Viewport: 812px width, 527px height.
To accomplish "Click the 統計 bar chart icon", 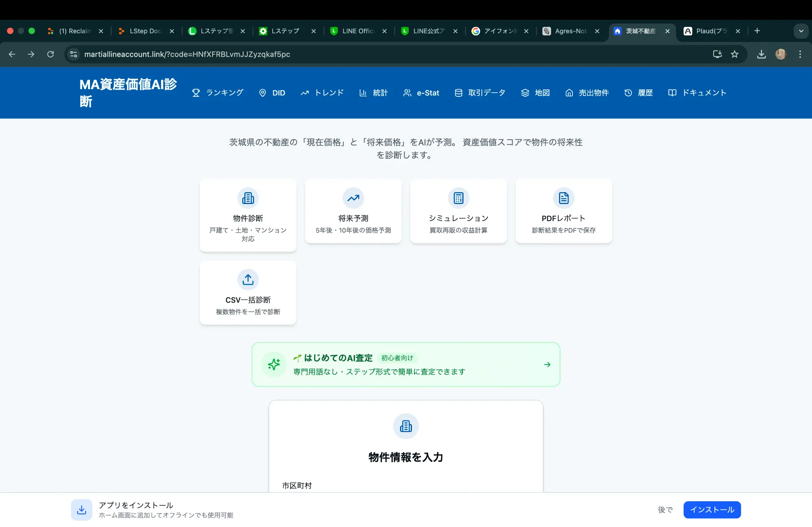I will [x=364, y=93].
